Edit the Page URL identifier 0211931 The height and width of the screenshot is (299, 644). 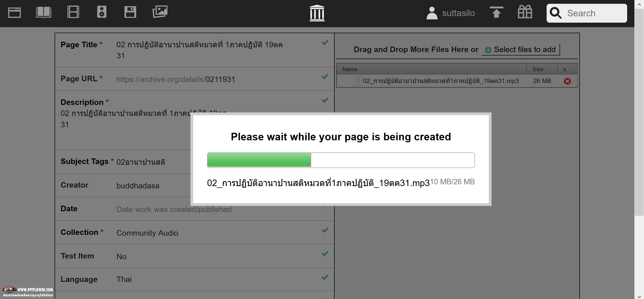click(220, 79)
